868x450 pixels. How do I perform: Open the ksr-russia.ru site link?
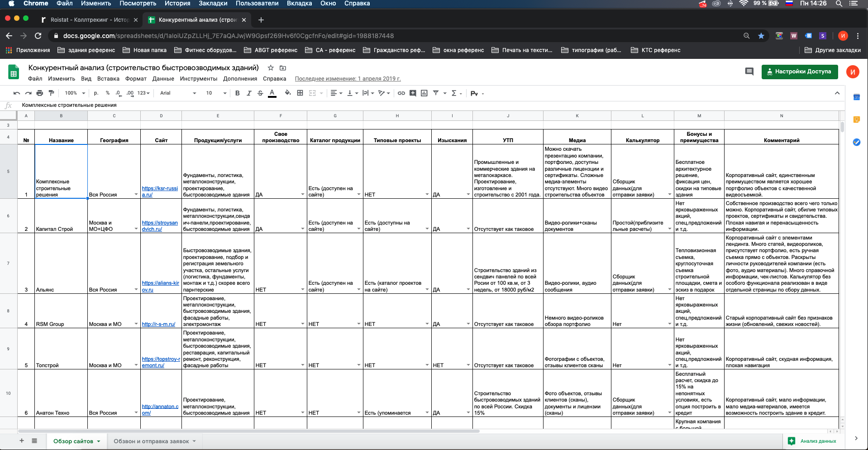tap(160, 191)
